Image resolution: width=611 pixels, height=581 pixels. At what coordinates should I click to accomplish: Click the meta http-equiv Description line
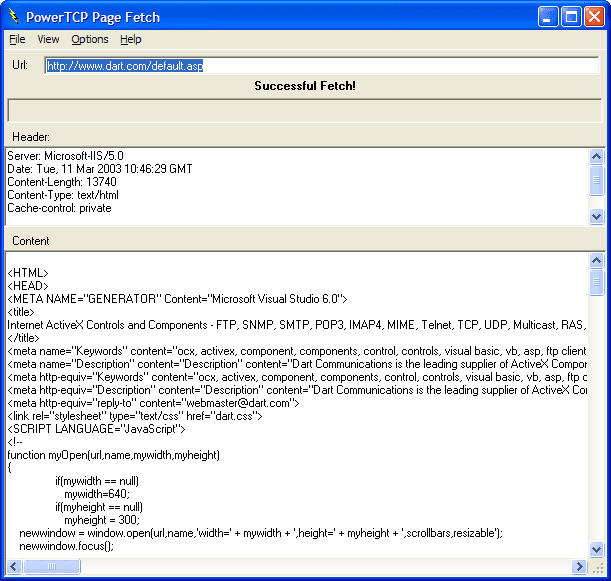pyautogui.click(x=297, y=390)
